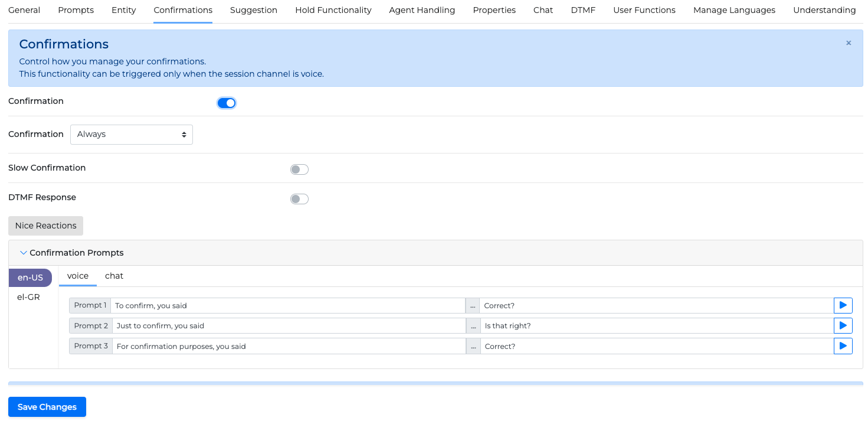The image size is (868, 421).
Task: Collapse the Confirmation Prompts section
Action: pos(24,253)
